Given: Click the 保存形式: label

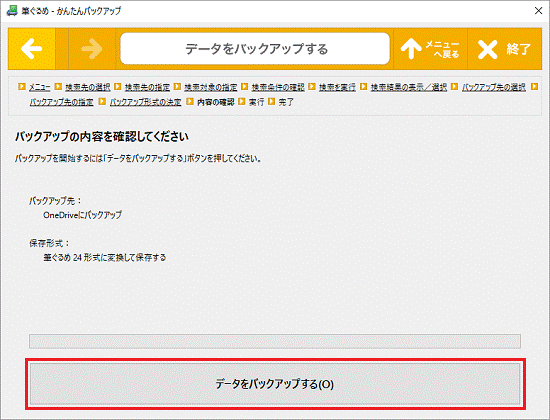Looking at the screenshot, I should click(49, 243).
